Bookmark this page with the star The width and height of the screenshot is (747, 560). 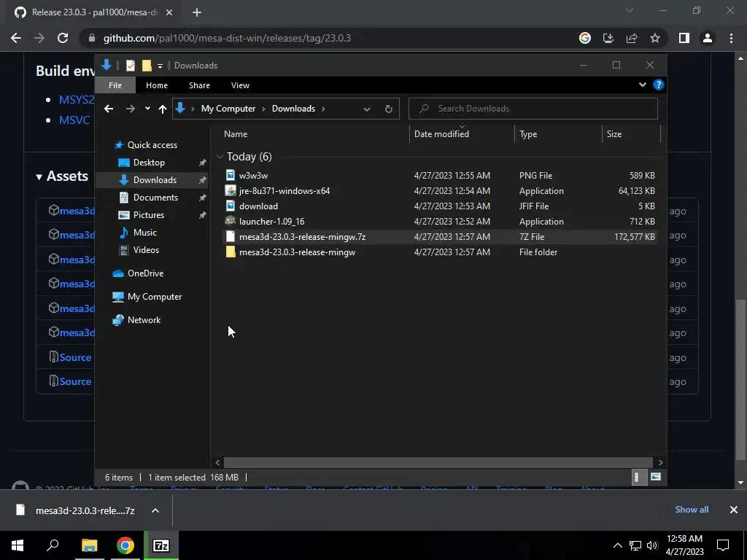[655, 38]
